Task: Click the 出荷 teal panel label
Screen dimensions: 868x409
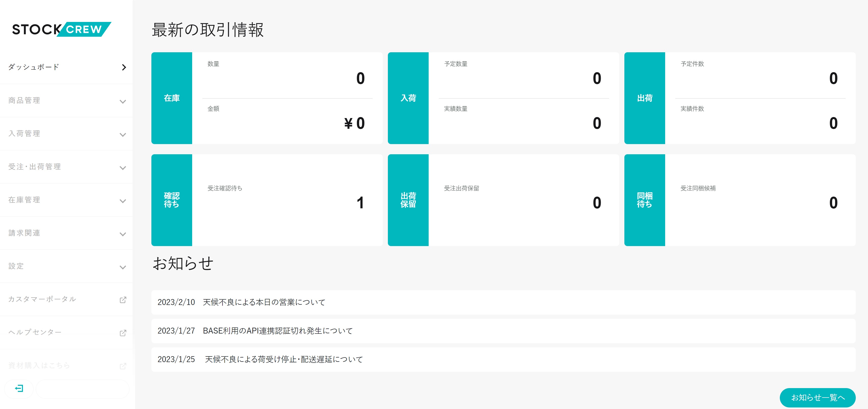Action: [x=644, y=98]
